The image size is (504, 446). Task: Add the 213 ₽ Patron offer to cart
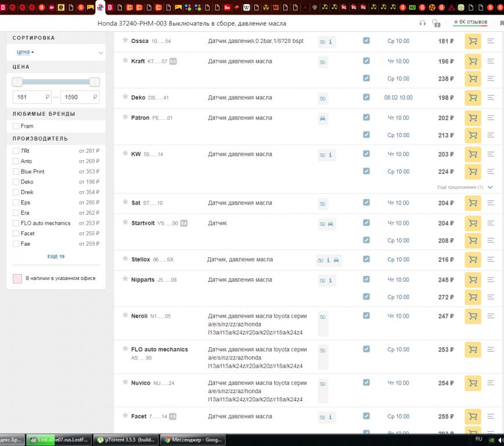click(x=473, y=135)
